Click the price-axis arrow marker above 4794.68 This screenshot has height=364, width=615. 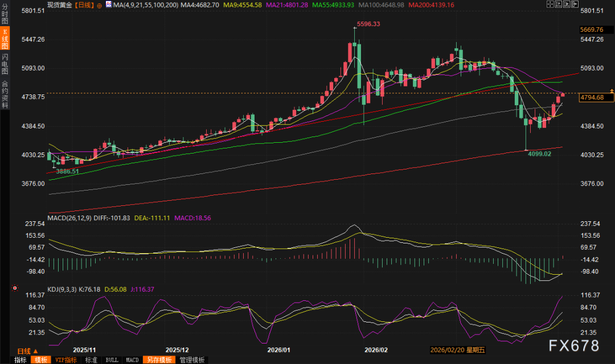[x=612, y=90]
